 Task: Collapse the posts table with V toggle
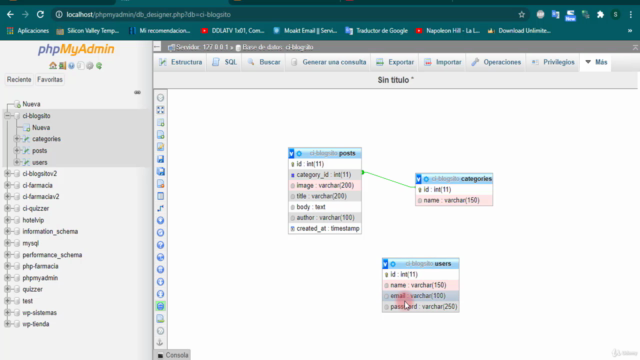point(291,153)
